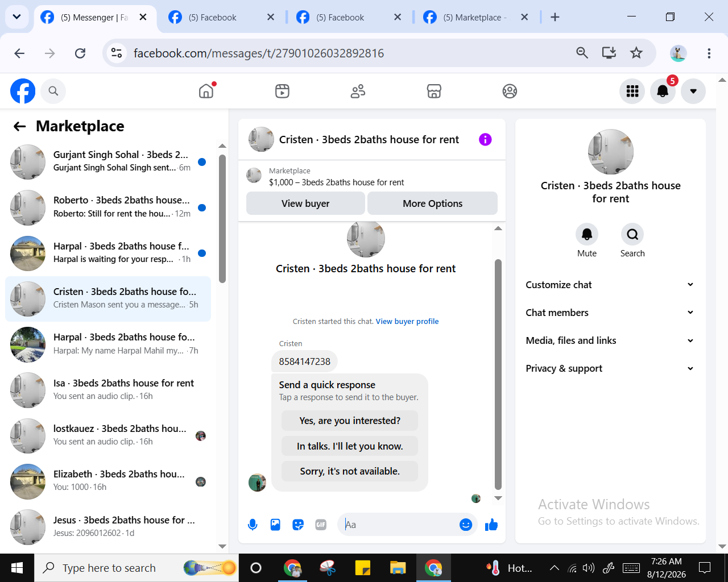The image size is (728, 582).
Task: Open the Friends icon in top navigation
Action: click(x=358, y=91)
